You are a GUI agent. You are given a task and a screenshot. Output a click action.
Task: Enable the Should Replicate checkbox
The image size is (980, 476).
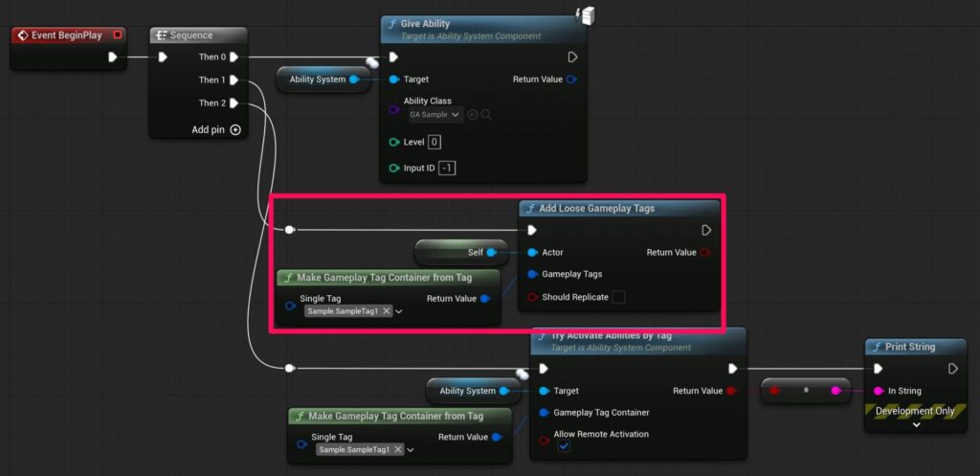click(x=618, y=297)
